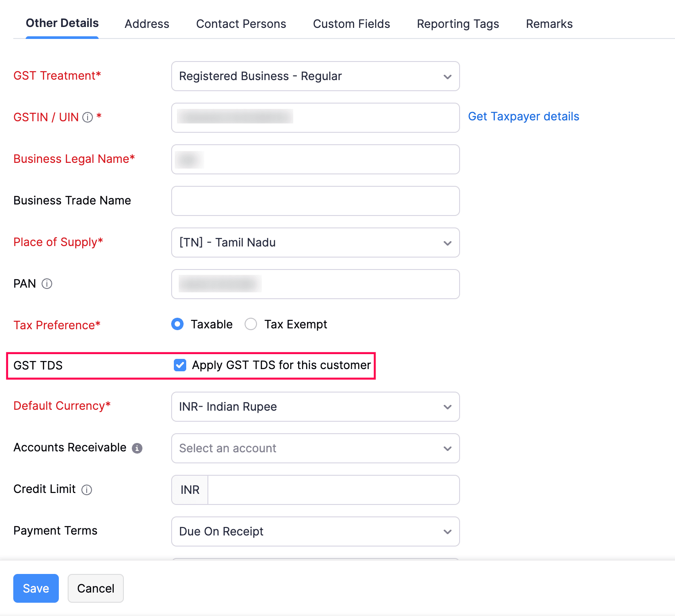Switch to the Address tab
Viewport: 675px width, 616px height.
click(x=147, y=24)
